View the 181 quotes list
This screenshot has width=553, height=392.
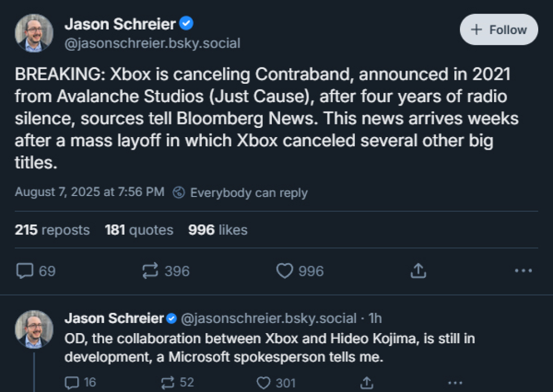[139, 230]
